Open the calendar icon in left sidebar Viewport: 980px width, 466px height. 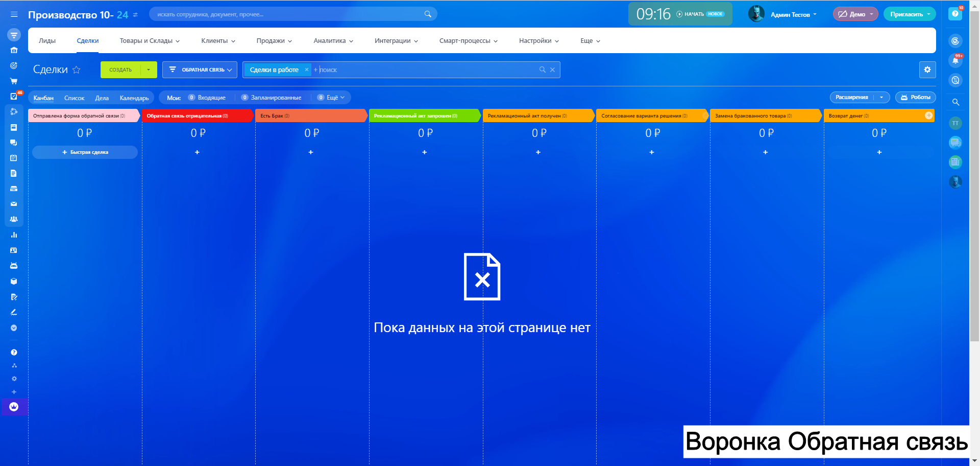(14, 158)
